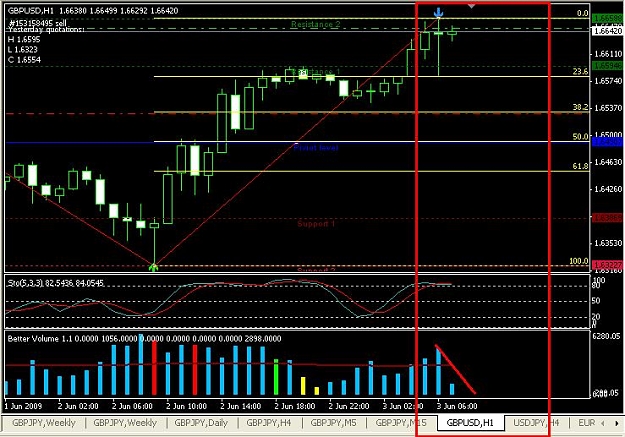Switch to the USDJPY,H4 chart tab
This screenshot has height=437, width=625.
point(536,423)
